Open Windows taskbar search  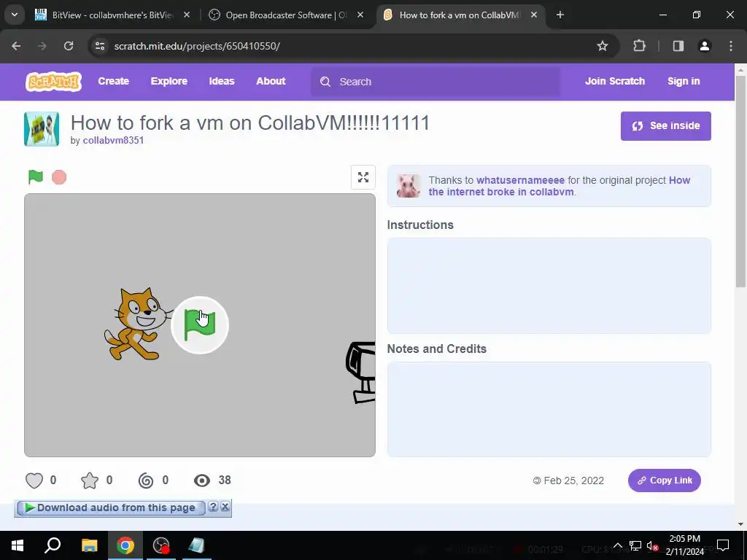pyautogui.click(x=53, y=545)
